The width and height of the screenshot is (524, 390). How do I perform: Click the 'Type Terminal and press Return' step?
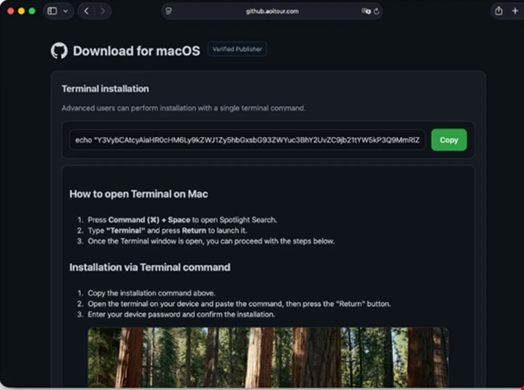click(x=167, y=231)
